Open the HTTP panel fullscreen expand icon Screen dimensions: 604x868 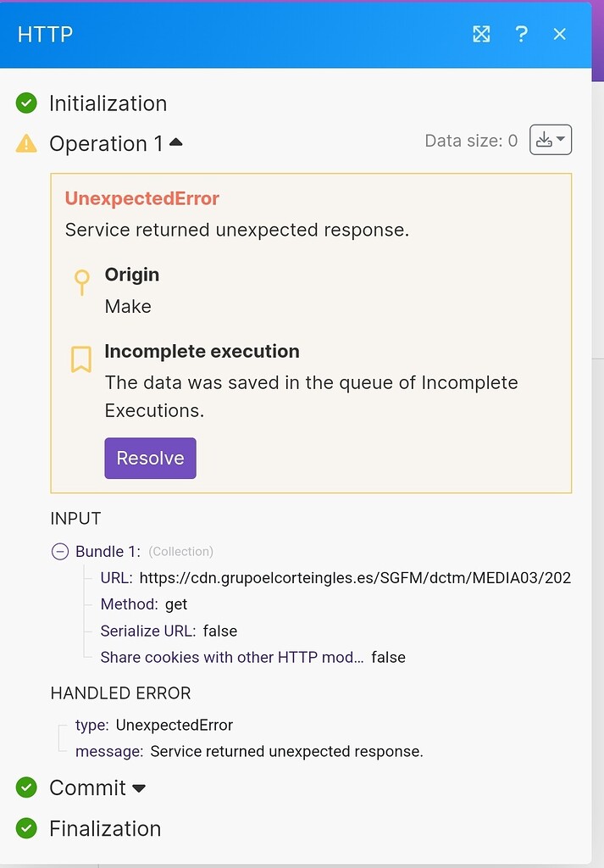pos(481,34)
